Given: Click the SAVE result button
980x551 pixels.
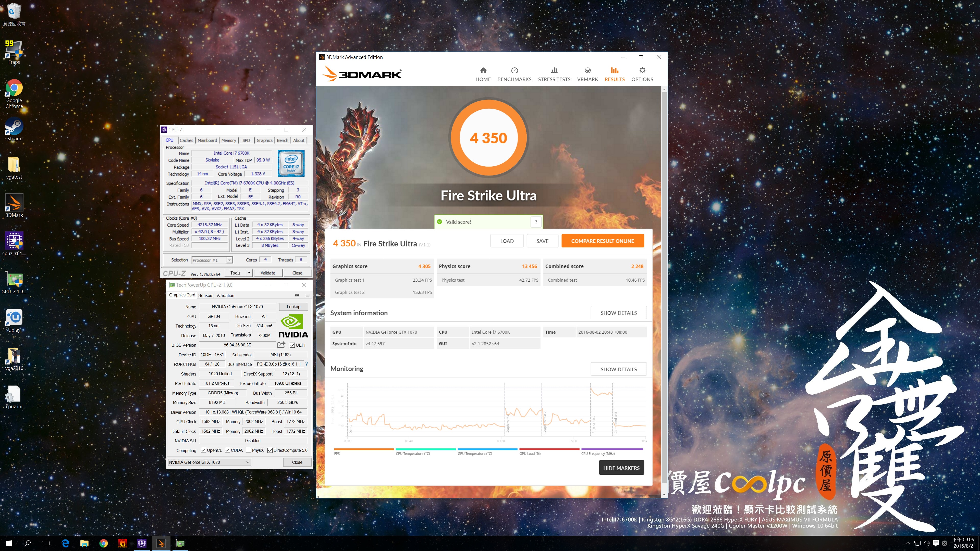Looking at the screenshot, I should tap(543, 241).
